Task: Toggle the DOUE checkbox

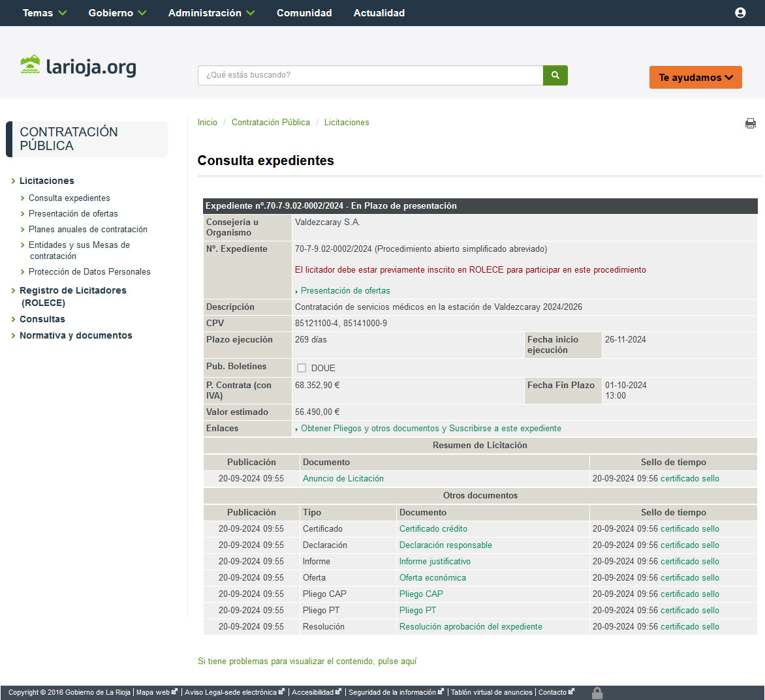Action: (302, 368)
